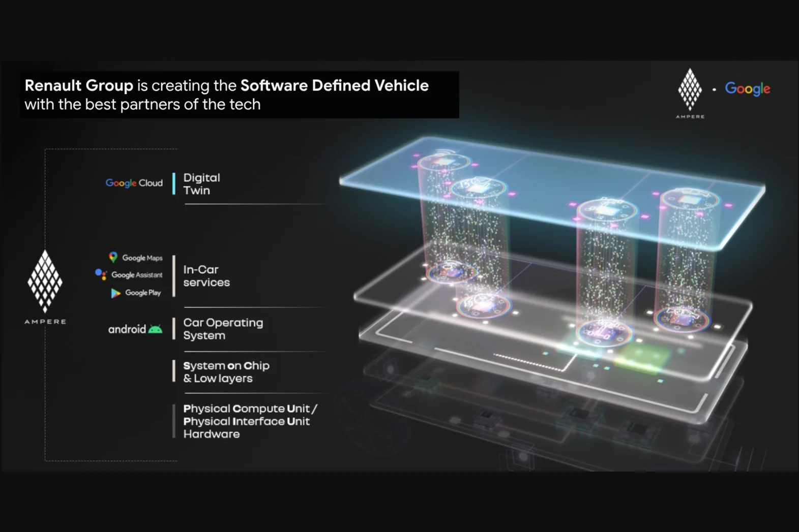Click the green chip on the circuit board

(x=638, y=359)
